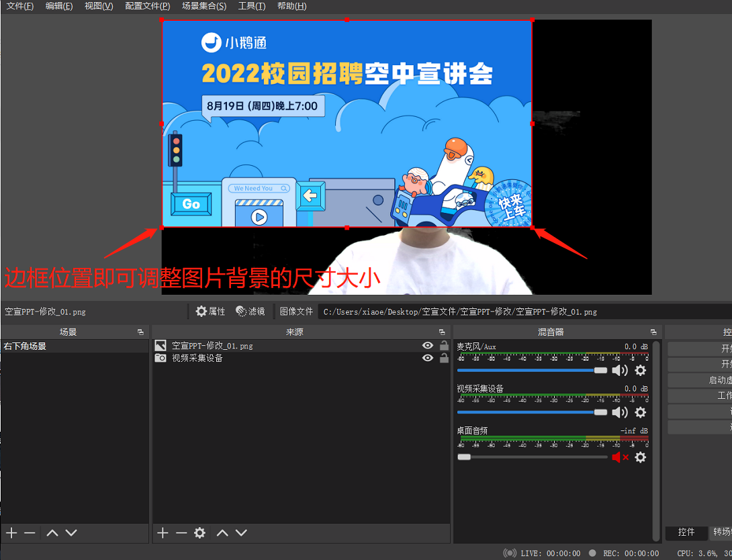The width and height of the screenshot is (732, 560).
Task: Pop out the 来源 dock panel
Action: coord(442,332)
